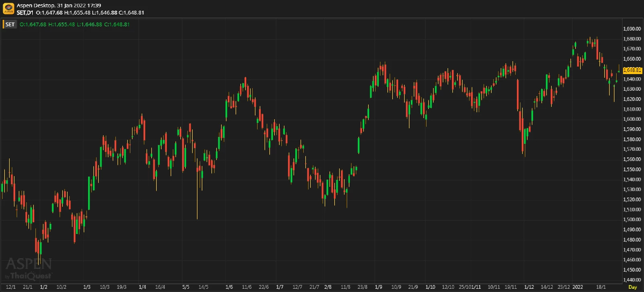
Task: Click the 22/6 date axis label
Action: click(x=264, y=287)
